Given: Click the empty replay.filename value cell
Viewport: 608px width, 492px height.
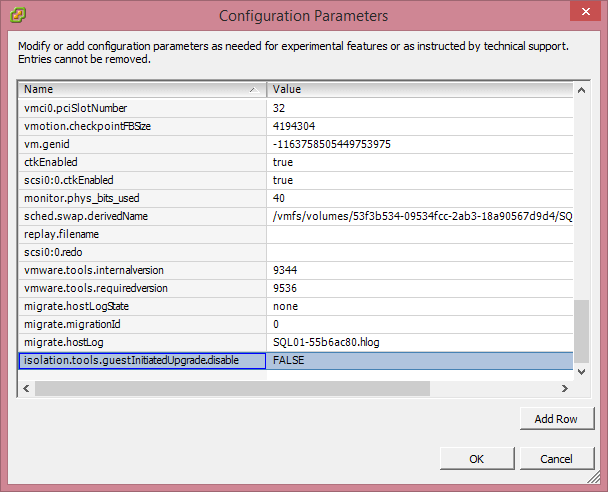Looking at the screenshot, I should click(419, 234).
